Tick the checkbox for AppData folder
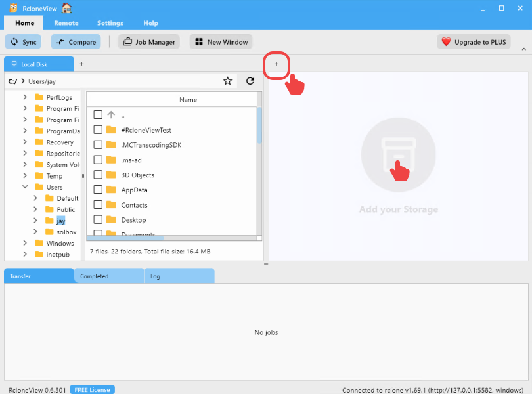 coord(98,190)
